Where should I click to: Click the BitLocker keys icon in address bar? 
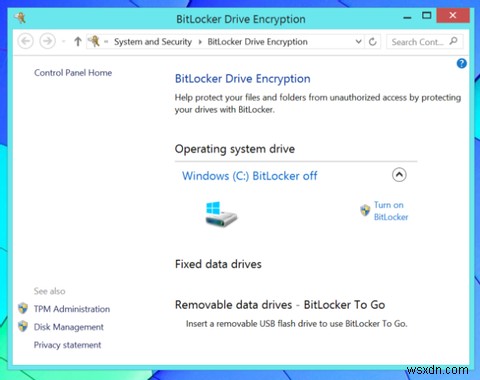coord(94,41)
